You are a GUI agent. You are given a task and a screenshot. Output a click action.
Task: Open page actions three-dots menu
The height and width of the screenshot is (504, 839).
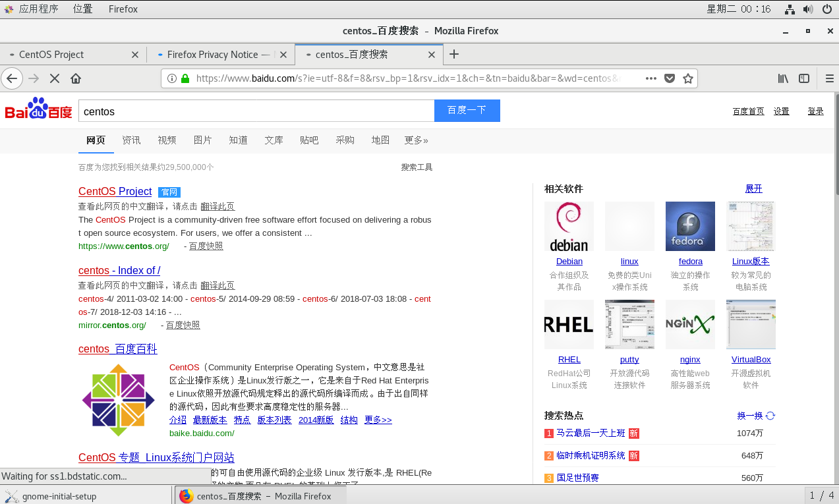pyautogui.click(x=651, y=78)
